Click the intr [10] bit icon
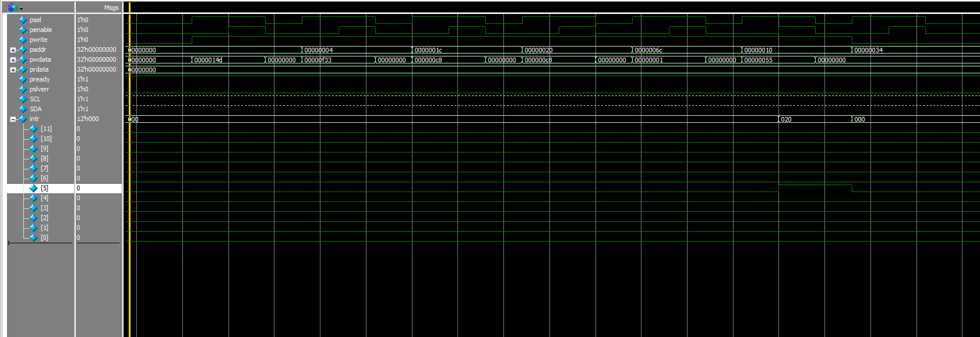Viewport: 980px width, 337px height. [x=33, y=139]
